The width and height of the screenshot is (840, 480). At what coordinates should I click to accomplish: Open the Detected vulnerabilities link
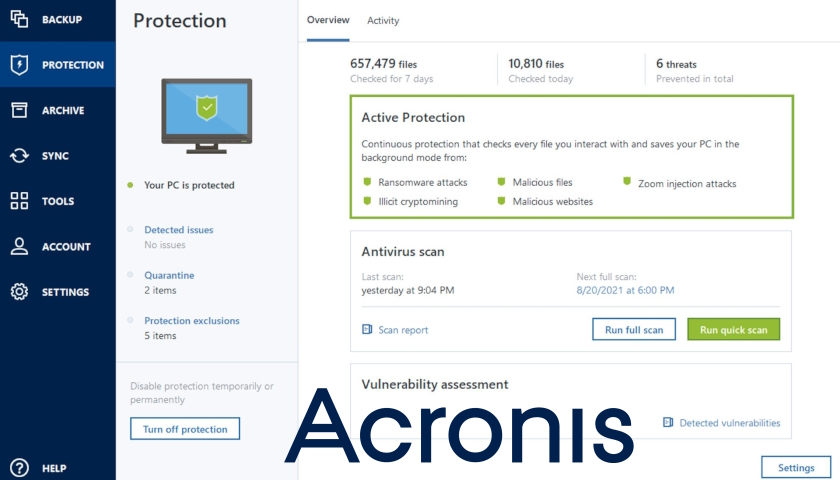pos(730,423)
